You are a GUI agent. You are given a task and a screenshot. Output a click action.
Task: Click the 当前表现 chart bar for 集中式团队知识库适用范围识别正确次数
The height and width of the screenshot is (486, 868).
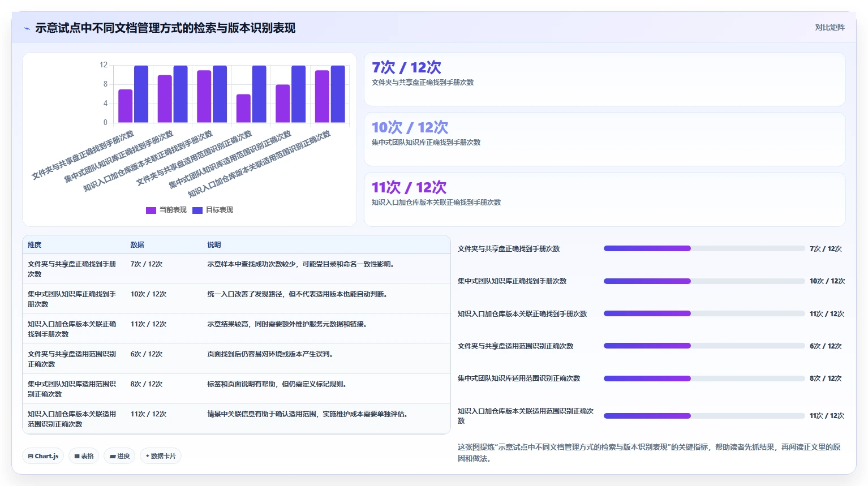pos(283,104)
